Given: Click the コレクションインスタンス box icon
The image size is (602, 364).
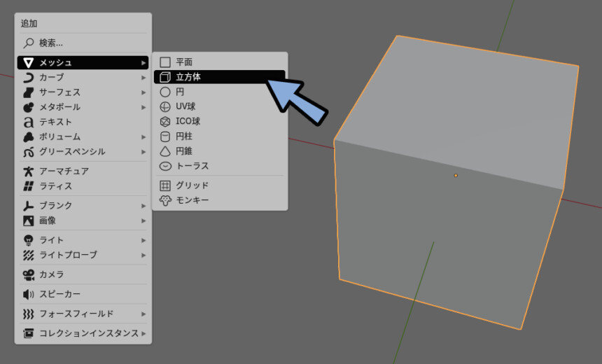Looking at the screenshot, I should coord(29,333).
